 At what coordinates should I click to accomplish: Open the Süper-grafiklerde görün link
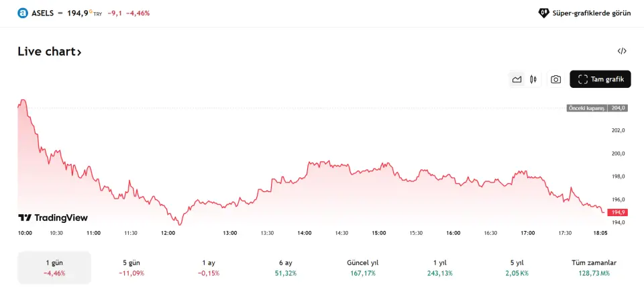click(591, 13)
